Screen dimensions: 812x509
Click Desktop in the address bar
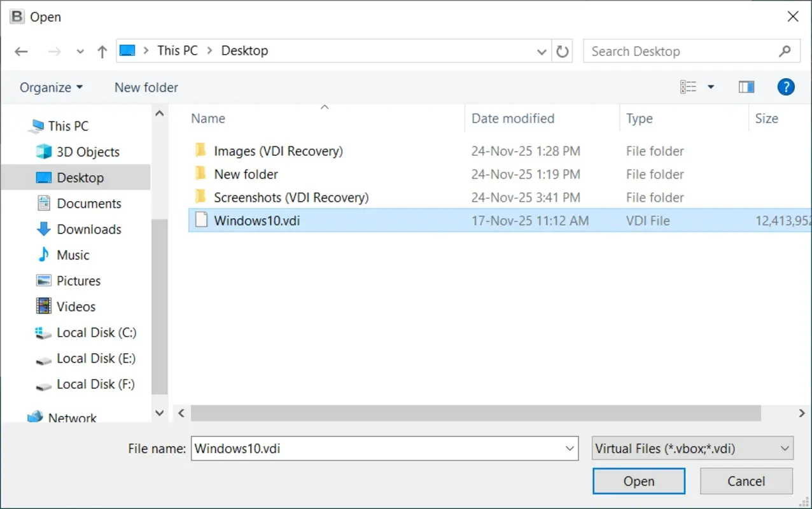point(245,50)
